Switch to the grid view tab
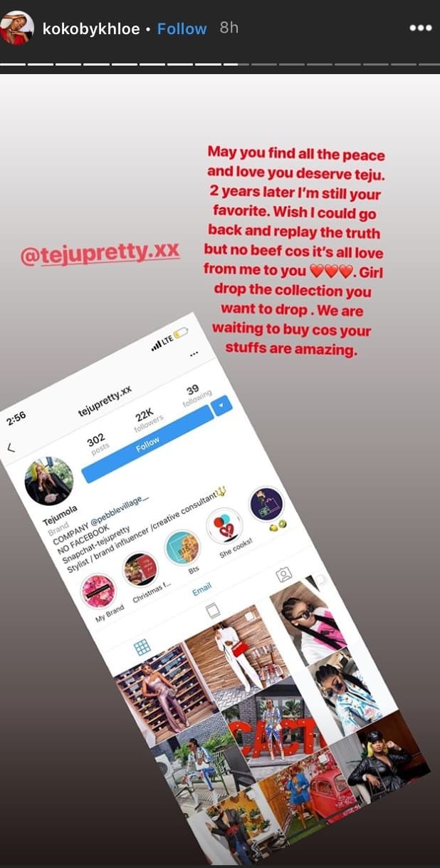440x868 pixels. [142, 647]
